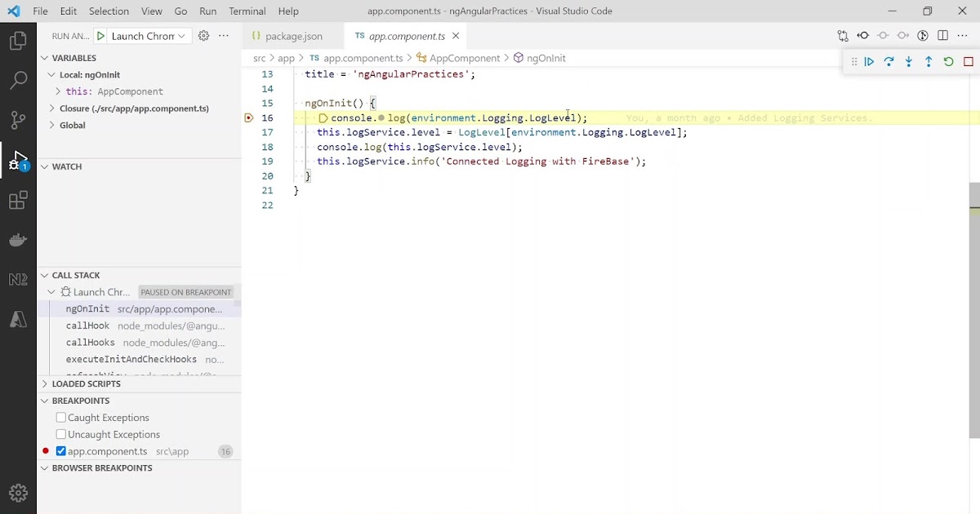
Task: Open the Terminal menu
Action: (x=247, y=11)
